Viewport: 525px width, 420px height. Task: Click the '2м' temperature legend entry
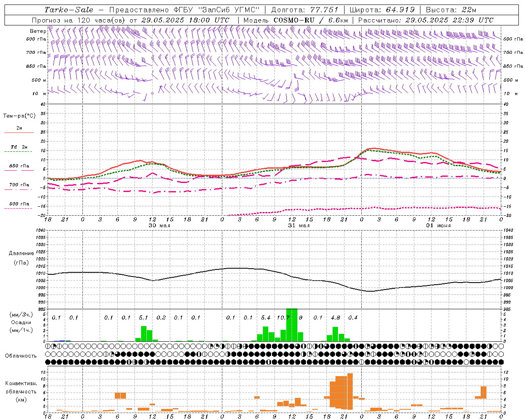click(x=19, y=128)
